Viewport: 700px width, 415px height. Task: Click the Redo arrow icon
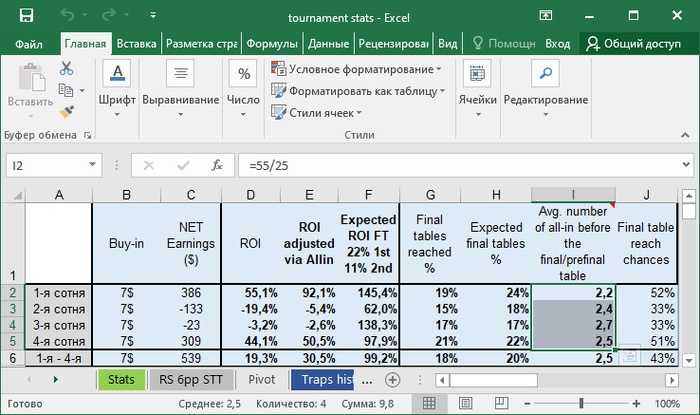[x=108, y=16]
